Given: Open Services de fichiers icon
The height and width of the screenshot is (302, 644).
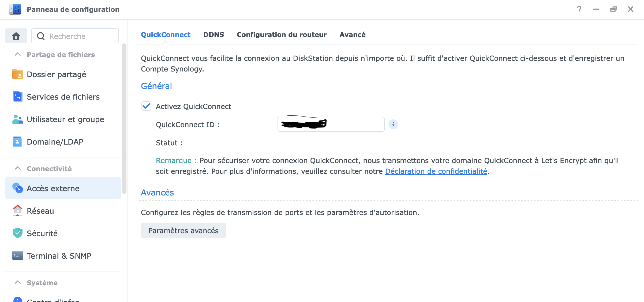Looking at the screenshot, I should (x=18, y=97).
